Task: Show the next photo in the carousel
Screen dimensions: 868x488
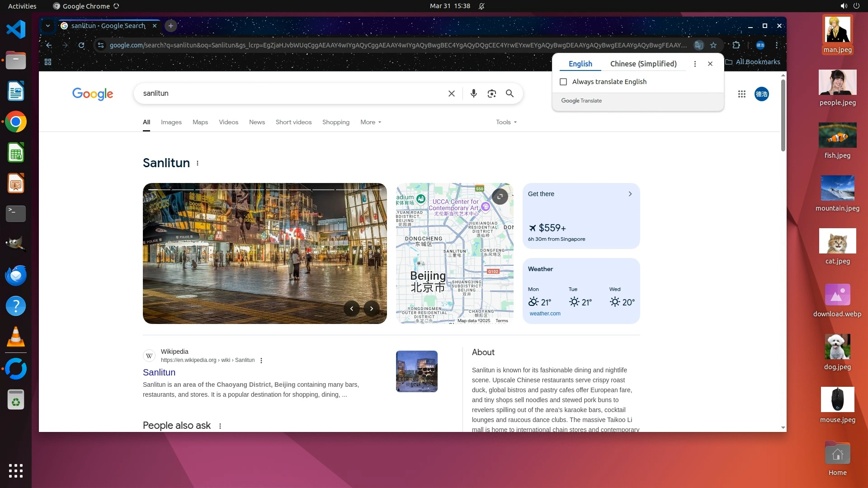Action: pyautogui.click(x=372, y=309)
